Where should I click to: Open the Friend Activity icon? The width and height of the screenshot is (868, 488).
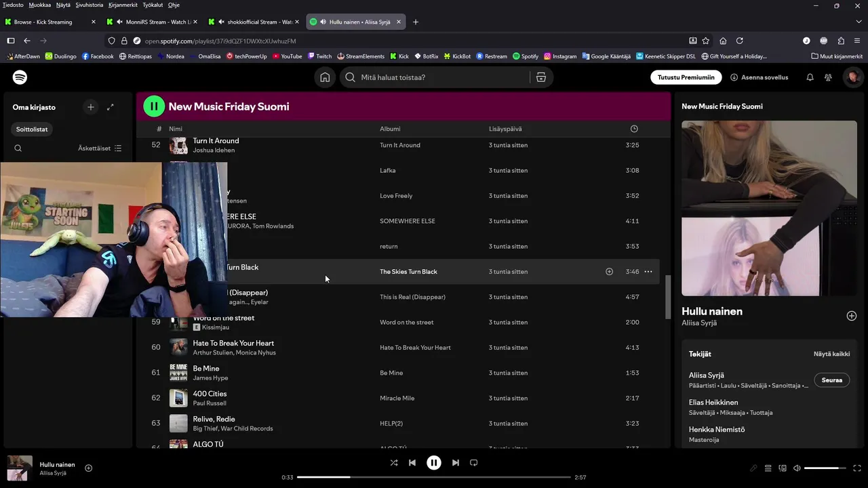click(828, 77)
